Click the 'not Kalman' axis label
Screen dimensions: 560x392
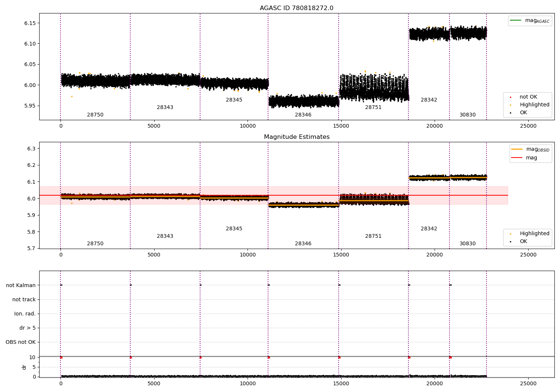21,286
